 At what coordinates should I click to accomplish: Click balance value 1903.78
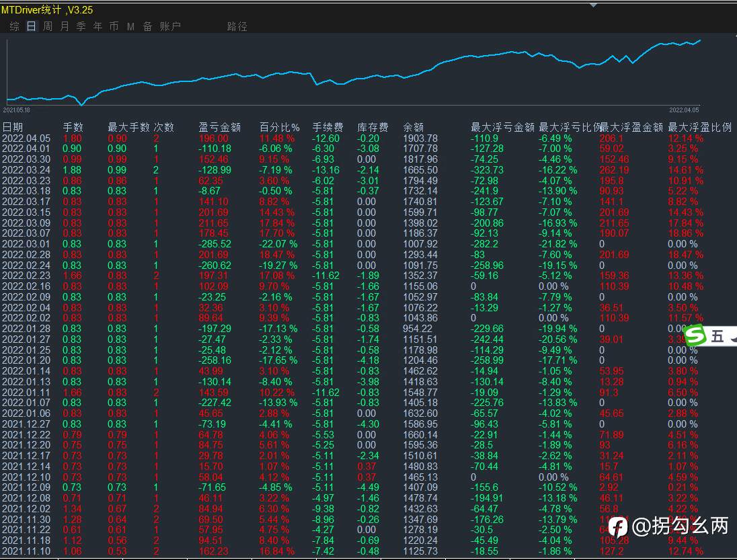pos(420,138)
